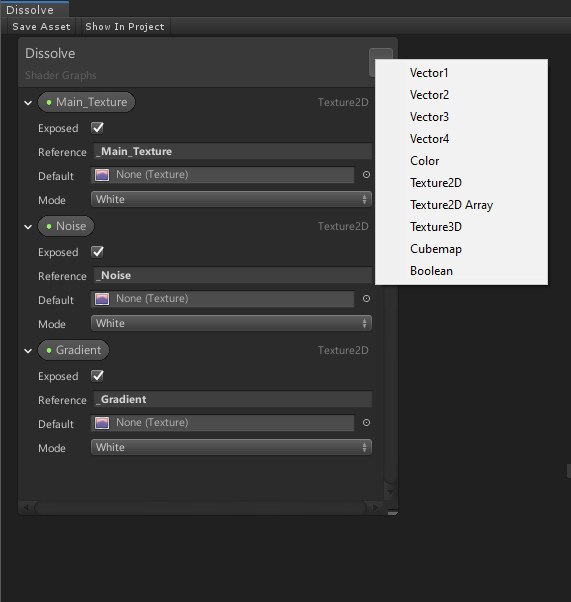Uncheck Exposed for Noise property
Screen dimensions: 571x602
pyautogui.click(x=98, y=252)
